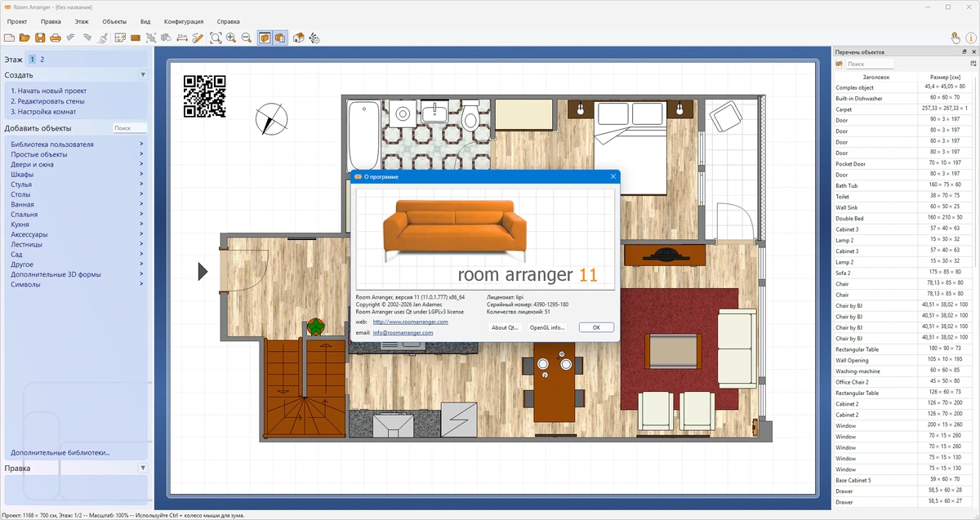Open the Объекты menu
This screenshot has width=980, height=520.
click(114, 21)
